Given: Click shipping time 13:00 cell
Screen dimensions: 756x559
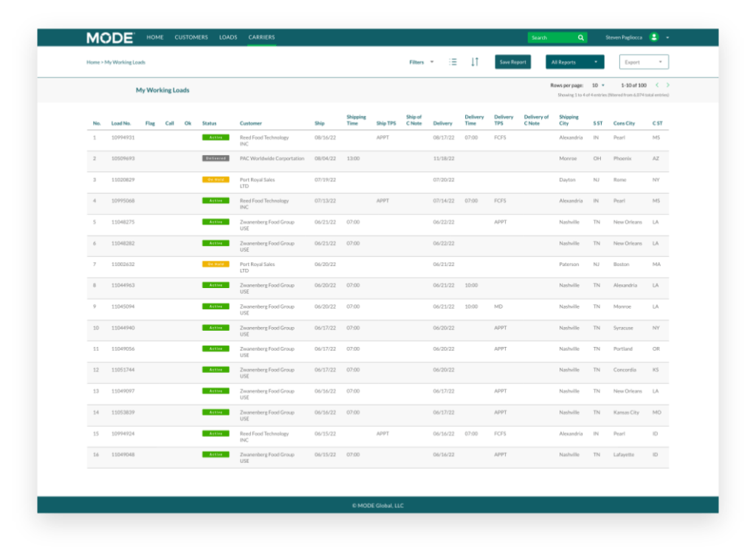Looking at the screenshot, I should [x=353, y=158].
